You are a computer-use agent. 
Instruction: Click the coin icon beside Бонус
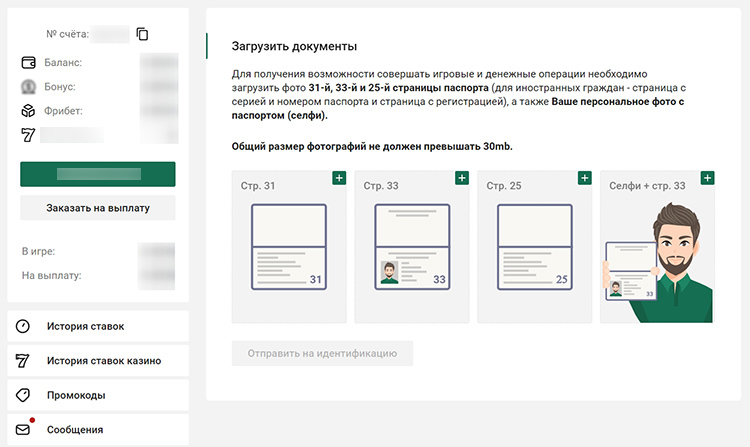point(28,87)
